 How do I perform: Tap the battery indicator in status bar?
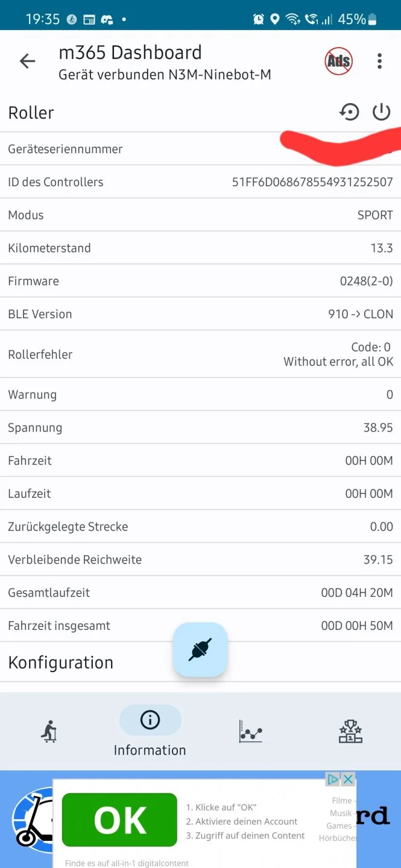coord(372,19)
